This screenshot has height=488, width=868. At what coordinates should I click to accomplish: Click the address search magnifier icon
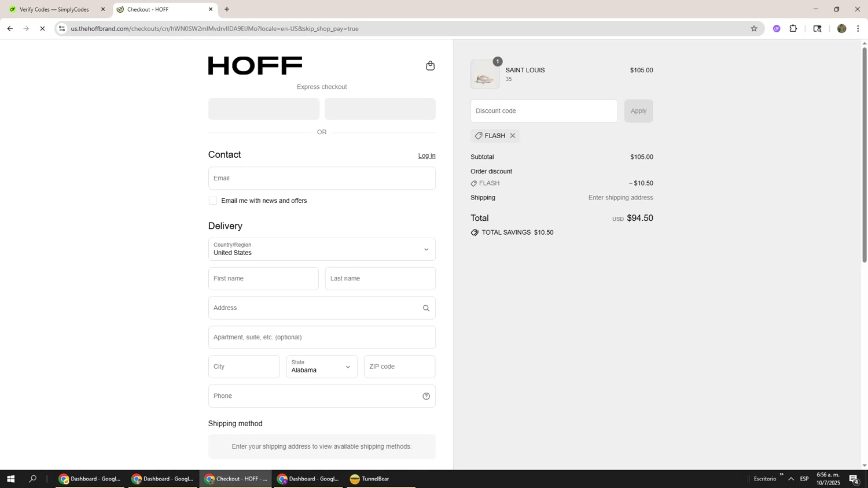coord(426,308)
